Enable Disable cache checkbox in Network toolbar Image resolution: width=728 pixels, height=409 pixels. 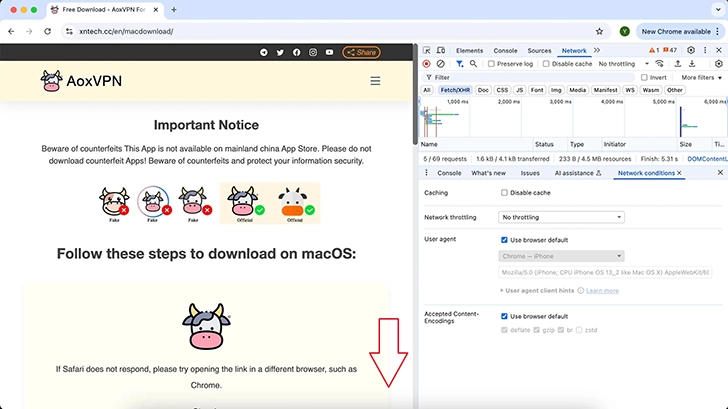click(546, 64)
